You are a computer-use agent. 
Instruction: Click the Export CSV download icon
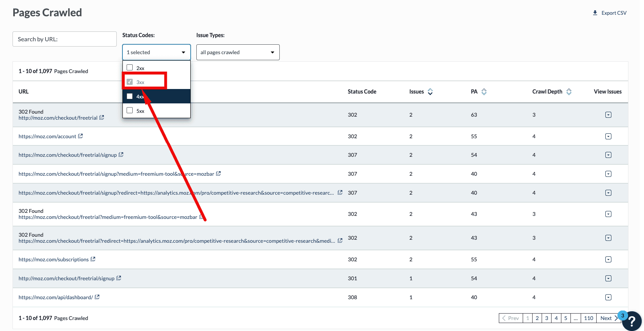pyautogui.click(x=595, y=13)
